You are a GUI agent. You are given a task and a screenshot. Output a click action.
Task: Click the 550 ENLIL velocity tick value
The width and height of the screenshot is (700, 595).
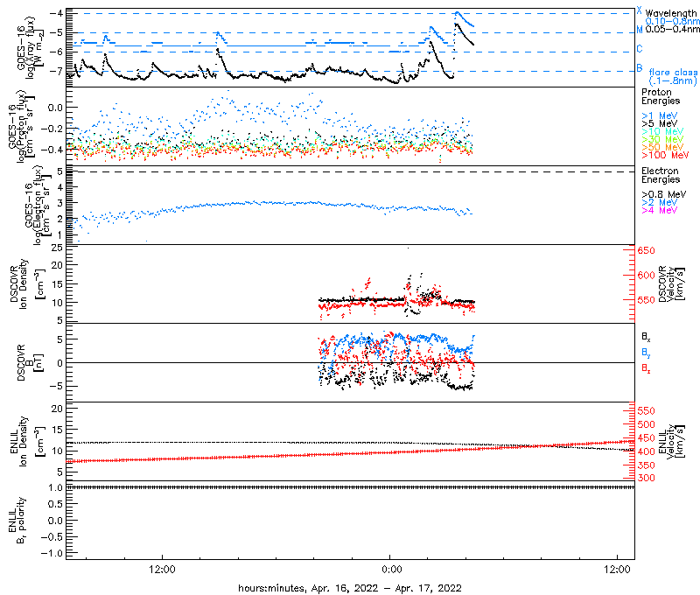click(646, 410)
